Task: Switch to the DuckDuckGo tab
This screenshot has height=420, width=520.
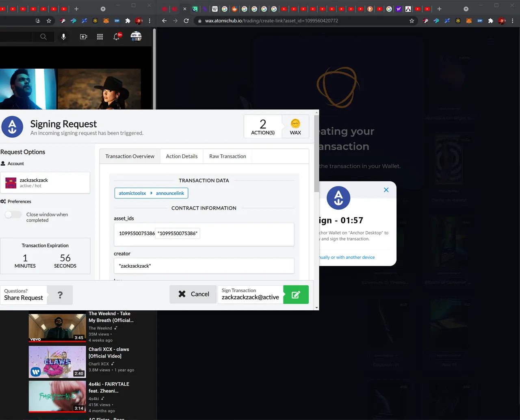Action: [370, 9]
